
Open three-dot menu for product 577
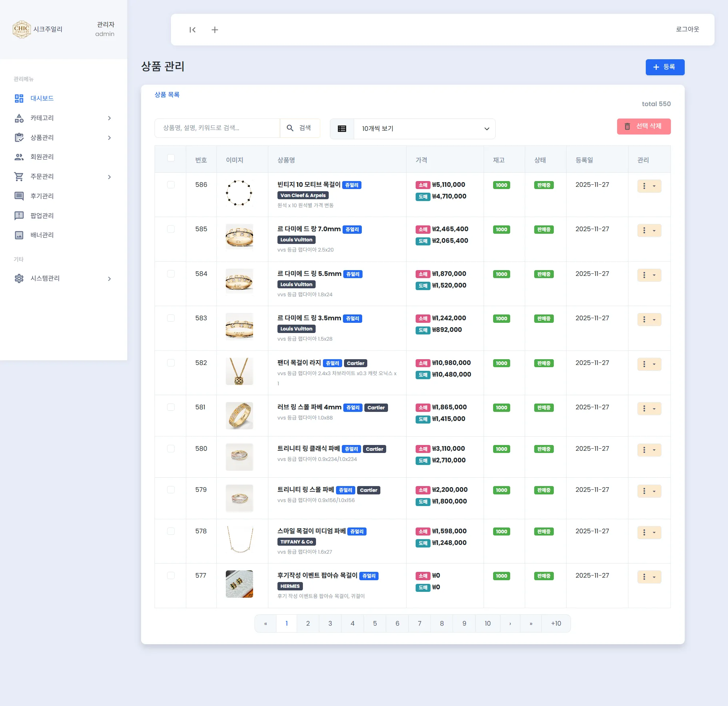point(649,577)
